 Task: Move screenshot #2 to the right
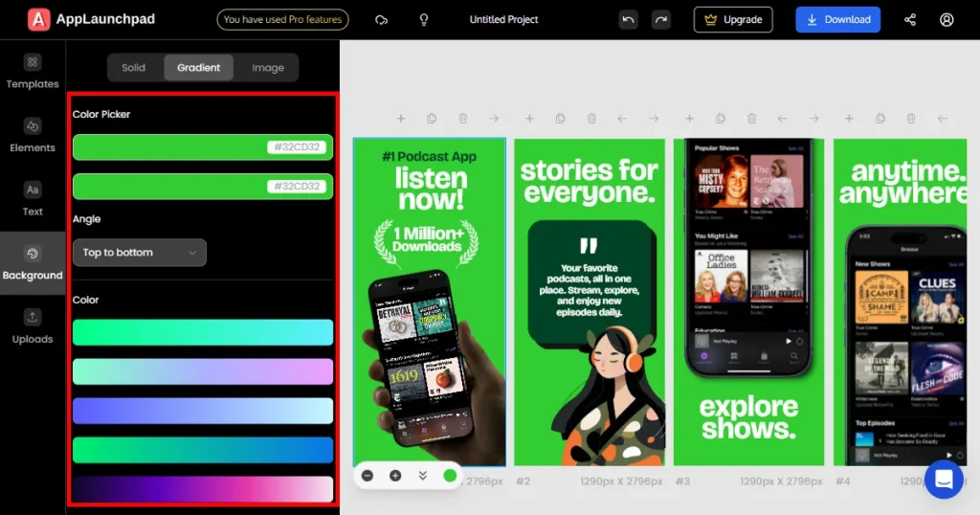(653, 118)
